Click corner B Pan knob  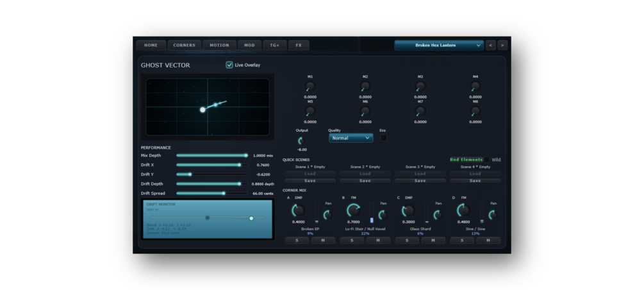point(383,215)
